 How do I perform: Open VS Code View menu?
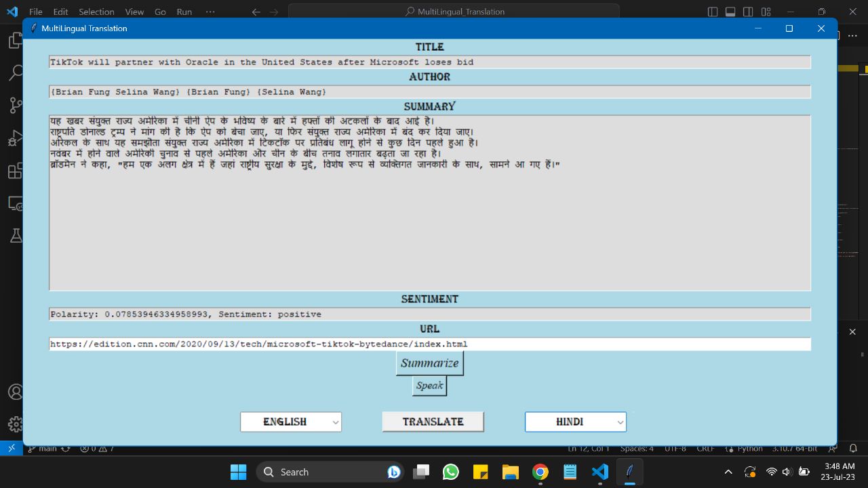pyautogui.click(x=134, y=12)
